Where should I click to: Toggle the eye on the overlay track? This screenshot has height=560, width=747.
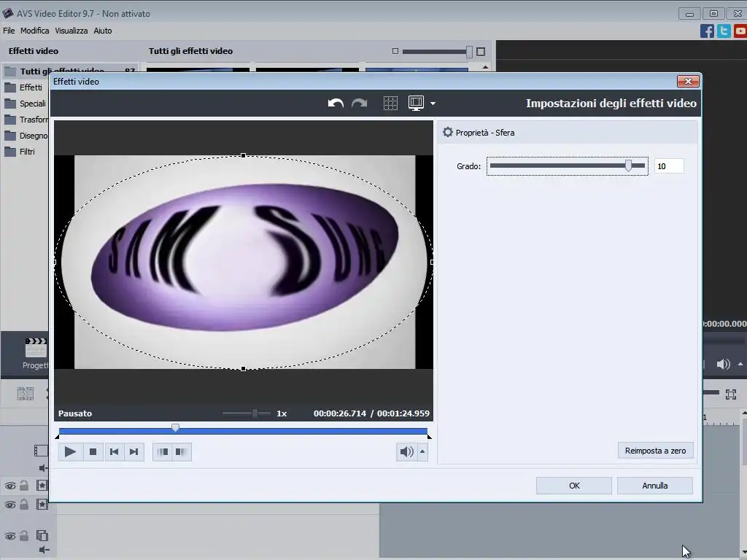point(10,536)
